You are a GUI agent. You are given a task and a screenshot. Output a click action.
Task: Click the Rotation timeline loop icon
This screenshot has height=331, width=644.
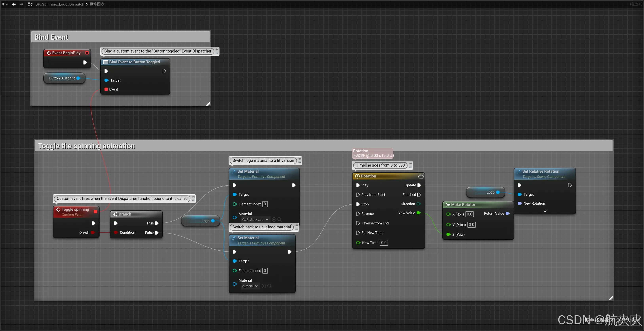click(x=421, y=176)
